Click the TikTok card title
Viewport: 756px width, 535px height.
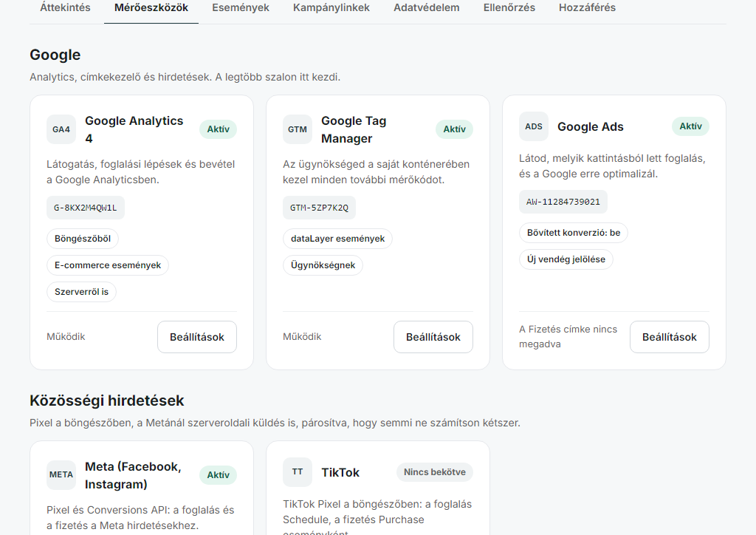tap(340, 472)
